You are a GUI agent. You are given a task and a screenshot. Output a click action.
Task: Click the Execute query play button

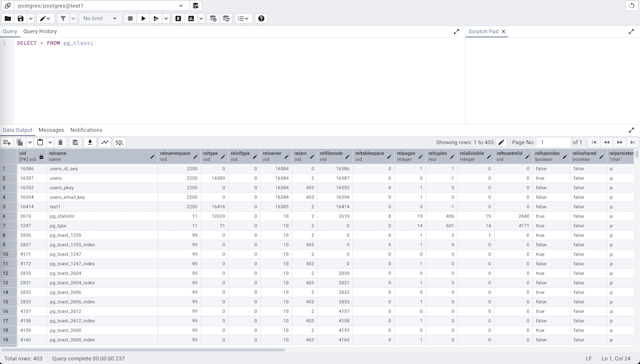coord(143,19)
